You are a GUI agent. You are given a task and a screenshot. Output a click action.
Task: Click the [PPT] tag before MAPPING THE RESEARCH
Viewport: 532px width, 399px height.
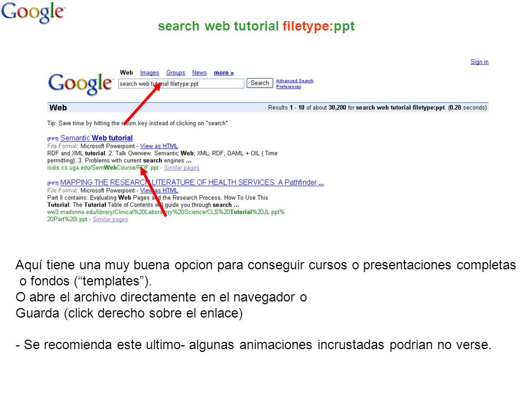53,183
